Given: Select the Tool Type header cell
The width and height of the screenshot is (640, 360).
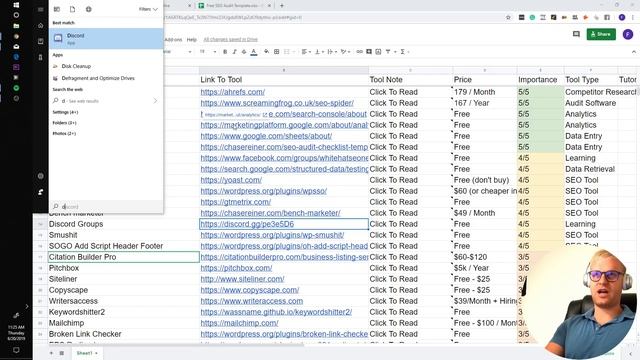Looking at the screenshot, I should point(591,80).
